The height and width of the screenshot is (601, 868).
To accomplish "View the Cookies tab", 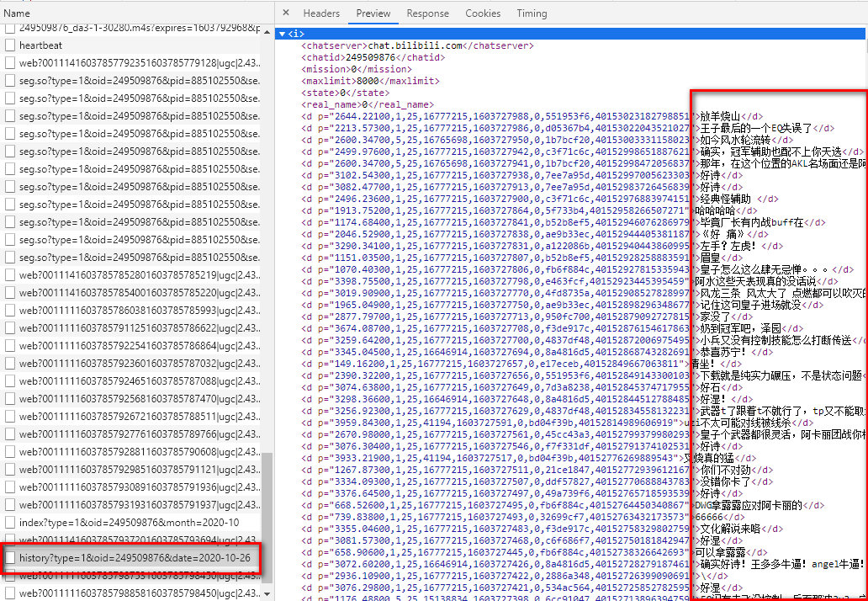I will click(x=483, y=13).
